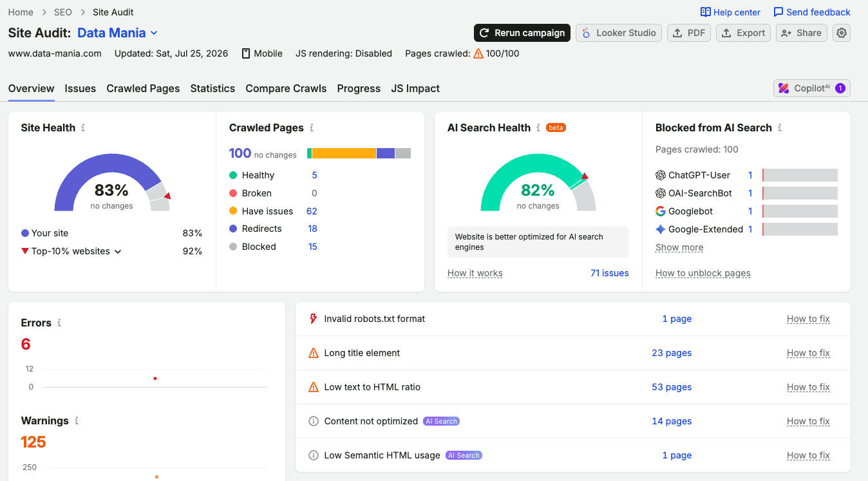
Task: Click the Warnings info icon
Action: (77, 420)
